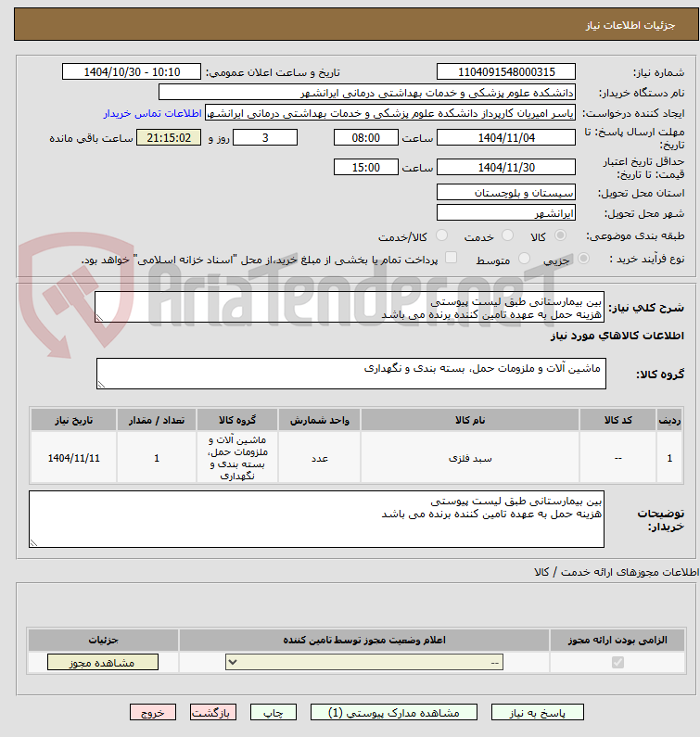The width and height of the screenshot is (700, 737).
Task: Click the تاریخ نیاز column header
Action: pos(74,420)
